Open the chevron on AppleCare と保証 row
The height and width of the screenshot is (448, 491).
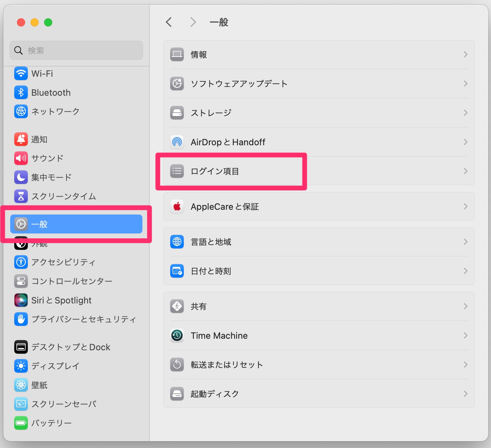(x=466, y=206)
